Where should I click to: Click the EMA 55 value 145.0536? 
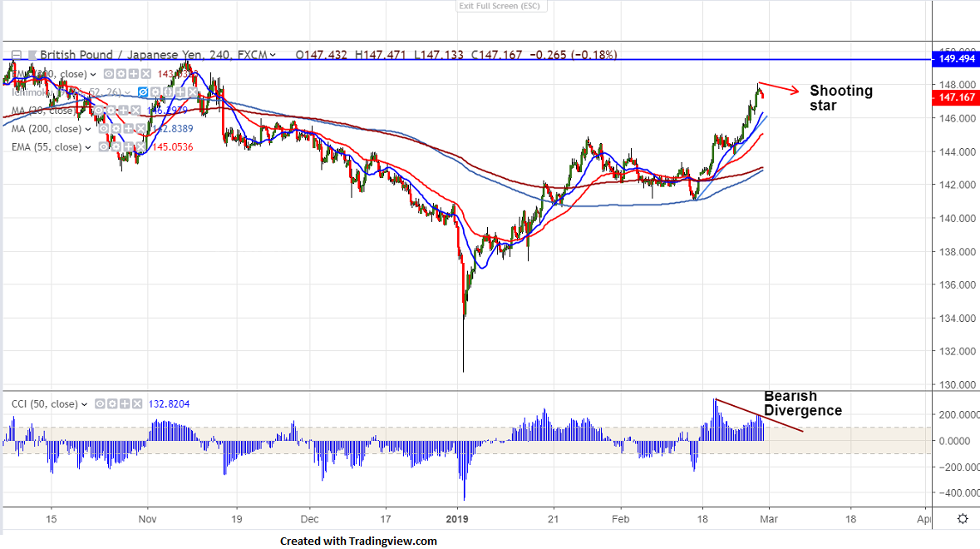pos(173,147)
